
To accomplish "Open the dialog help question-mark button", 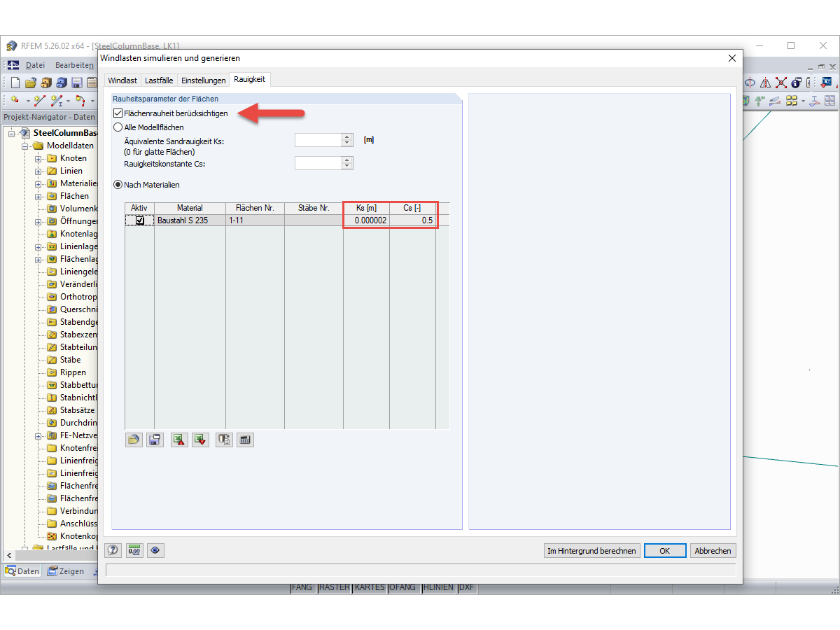I will 113,551.
